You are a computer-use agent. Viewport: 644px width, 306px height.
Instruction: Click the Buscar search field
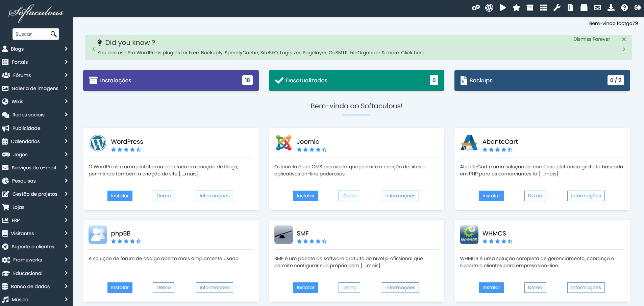pyautogui.click(x=31, y=34)
